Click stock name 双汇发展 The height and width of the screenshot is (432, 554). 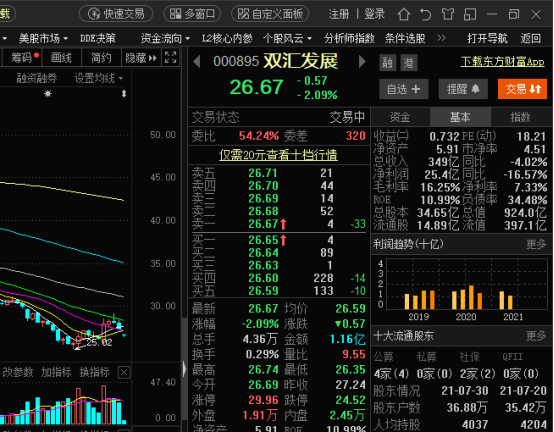[x=301, y=61]
